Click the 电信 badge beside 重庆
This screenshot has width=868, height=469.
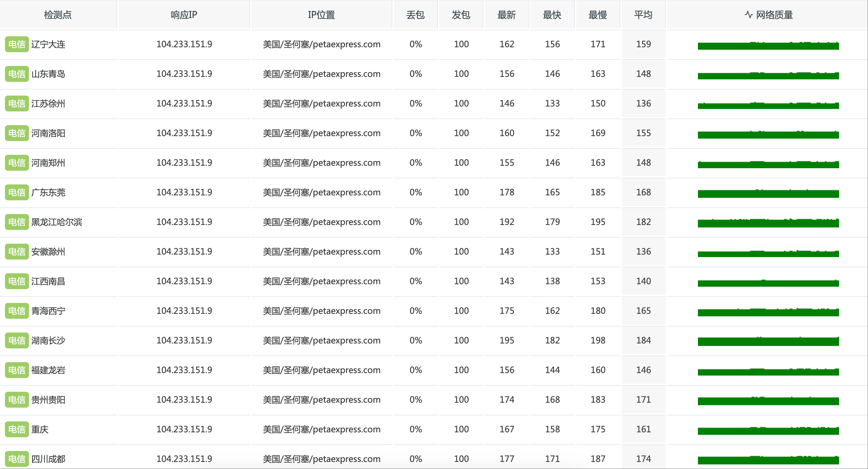click(17, 430)
